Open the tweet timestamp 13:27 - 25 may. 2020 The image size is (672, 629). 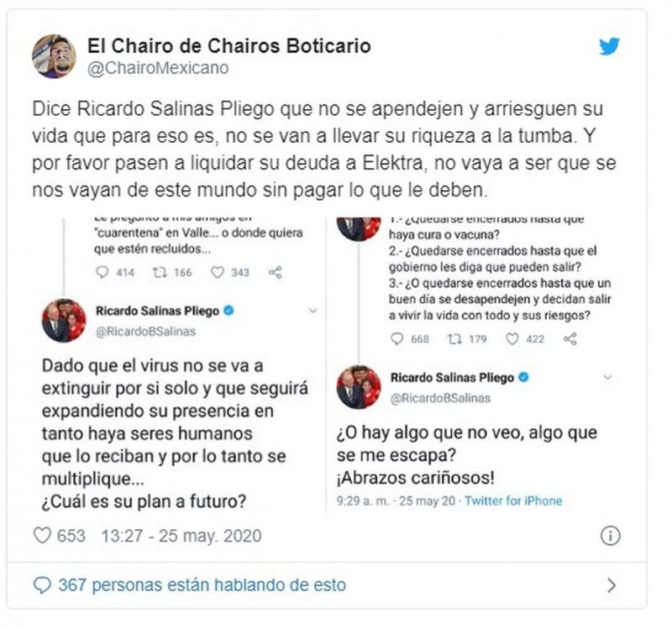pyautogui.click(x=181, y=536)
